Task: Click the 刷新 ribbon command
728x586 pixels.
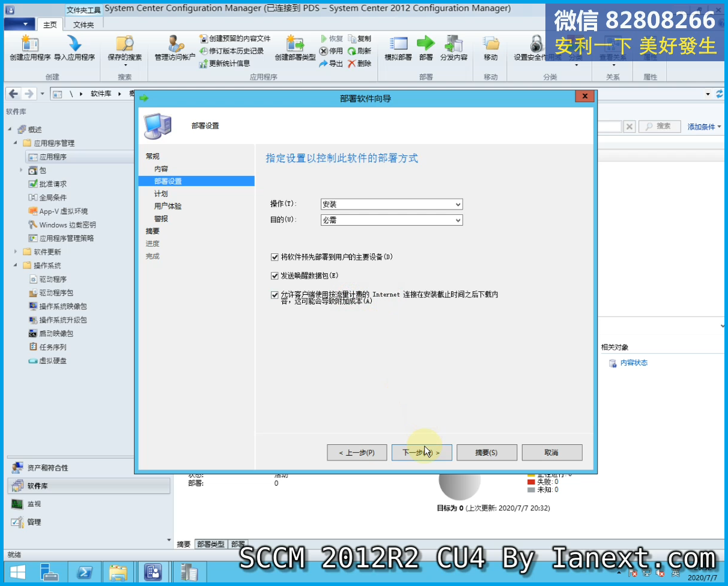Action: tap(359, 51)
